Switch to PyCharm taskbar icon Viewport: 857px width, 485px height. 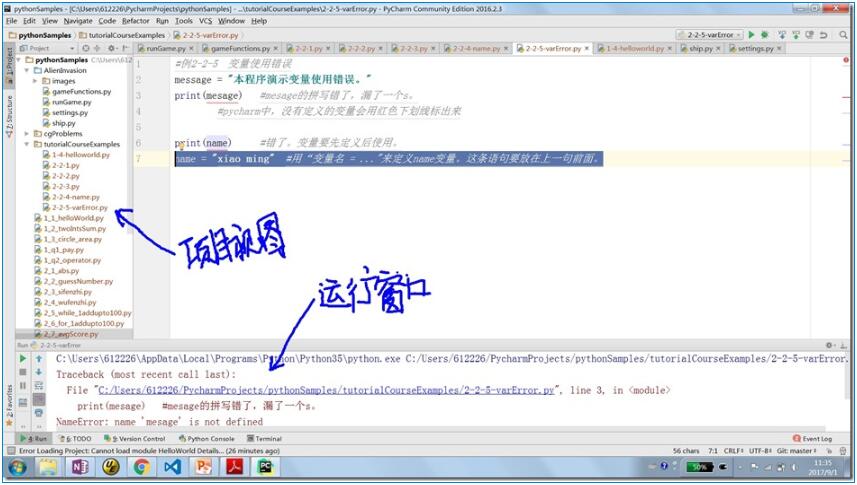coord(265,467)
